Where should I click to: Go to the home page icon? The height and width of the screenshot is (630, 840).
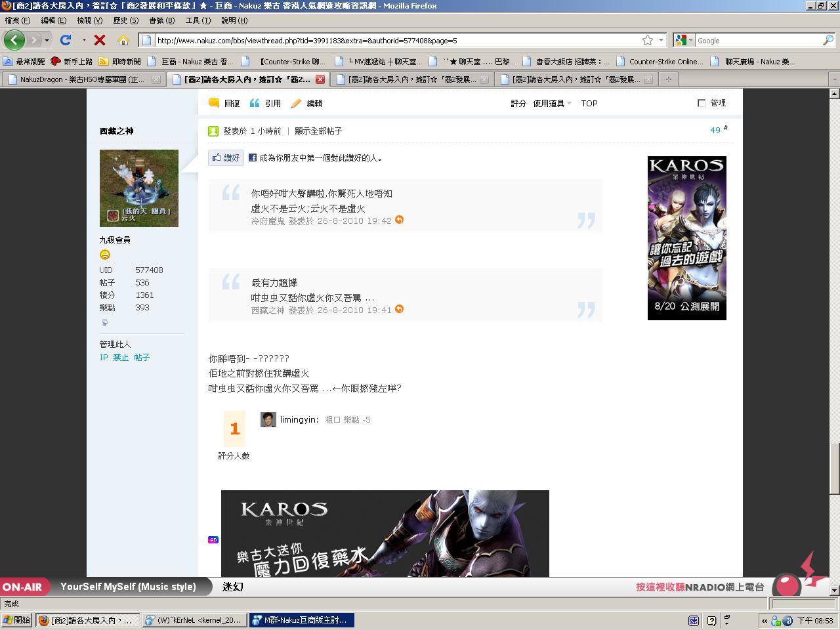[123, 40]
